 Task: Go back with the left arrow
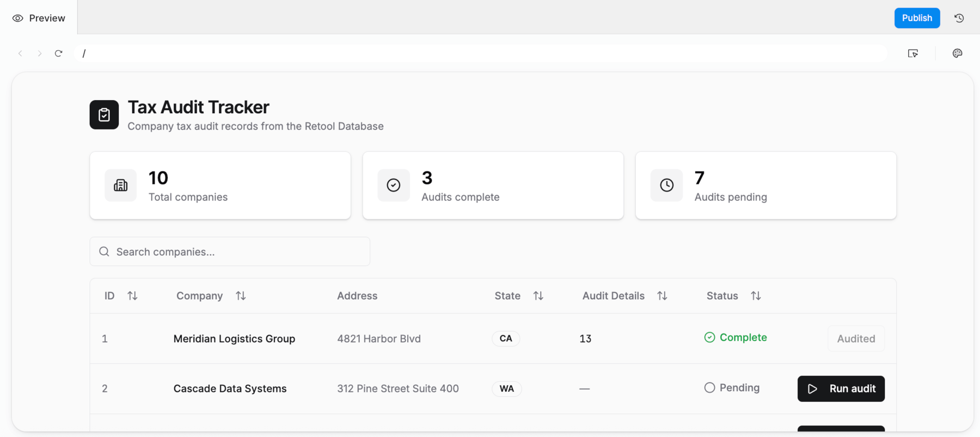(x=20, y=53)
